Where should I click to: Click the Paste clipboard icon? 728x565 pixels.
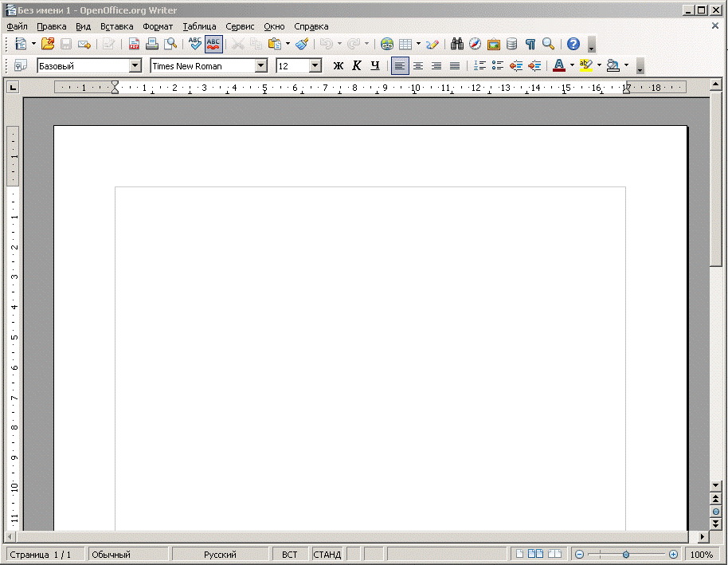(x=275, y=44)
